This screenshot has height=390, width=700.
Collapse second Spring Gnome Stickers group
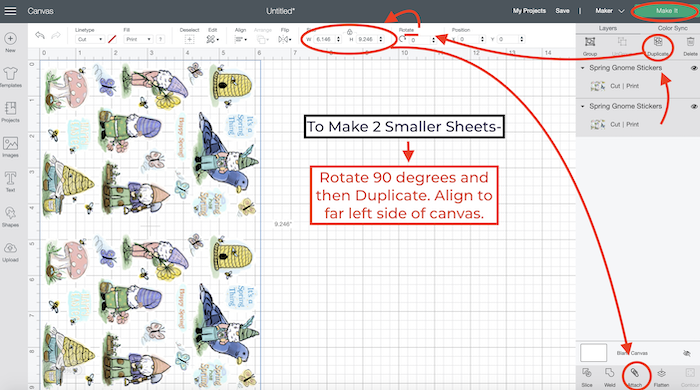click(x=582, y=106)
